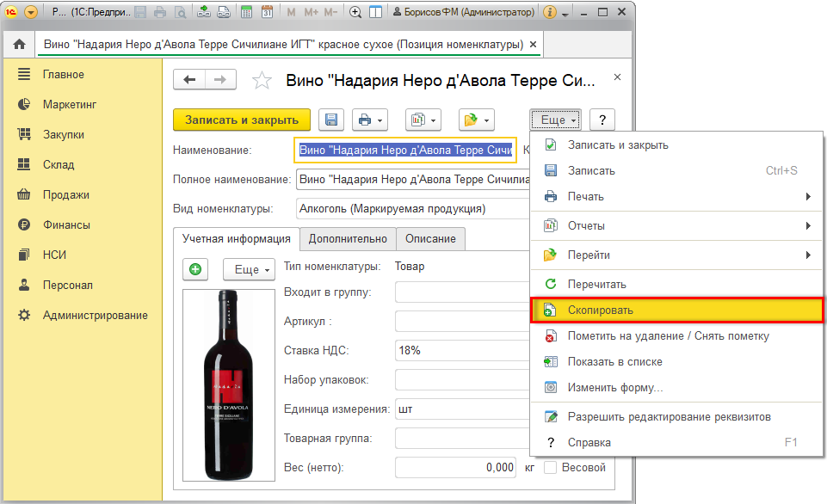Click the Товарная группа field
Image resolution: width=827 pixels, height=504 pixels.
462,438
